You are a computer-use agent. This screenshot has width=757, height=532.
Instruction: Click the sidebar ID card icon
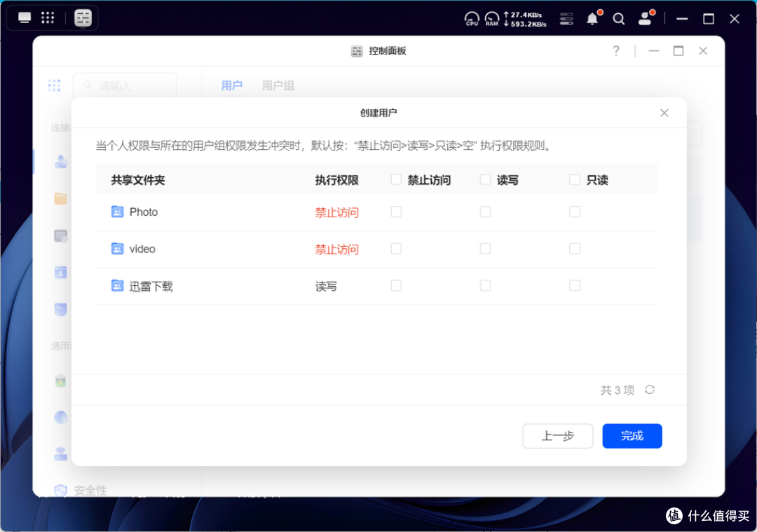tap(61, 272)
